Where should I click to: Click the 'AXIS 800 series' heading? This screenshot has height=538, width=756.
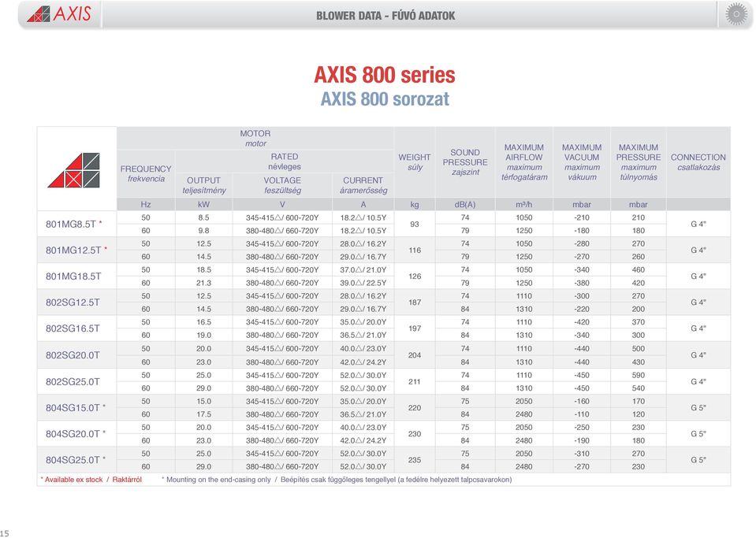[385, 75]
